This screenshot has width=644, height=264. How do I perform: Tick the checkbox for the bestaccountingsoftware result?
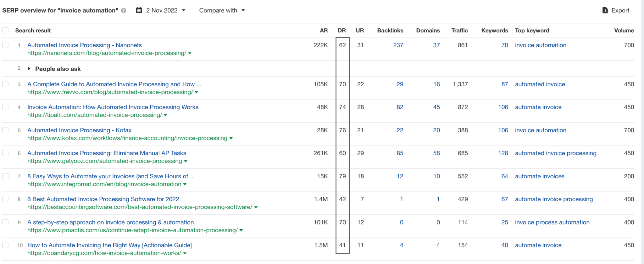pyautogui.click(x=5, y=199)
